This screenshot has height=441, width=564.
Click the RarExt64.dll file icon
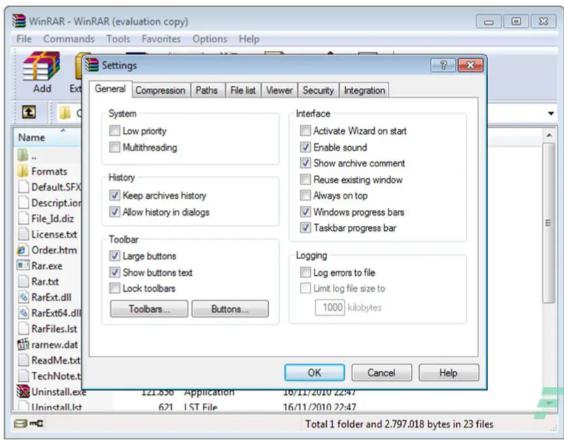[23, 313]
